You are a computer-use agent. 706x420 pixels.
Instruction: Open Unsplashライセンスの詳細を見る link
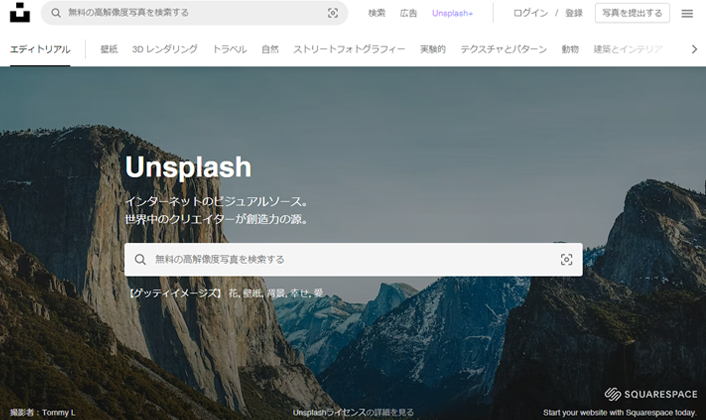click(x=353, y=412)
